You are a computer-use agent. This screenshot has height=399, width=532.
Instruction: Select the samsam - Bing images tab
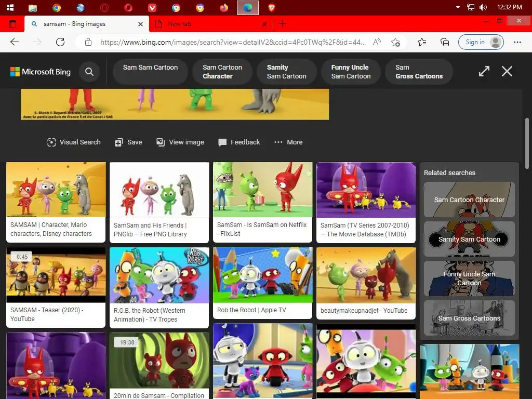[x=87, y=24]
